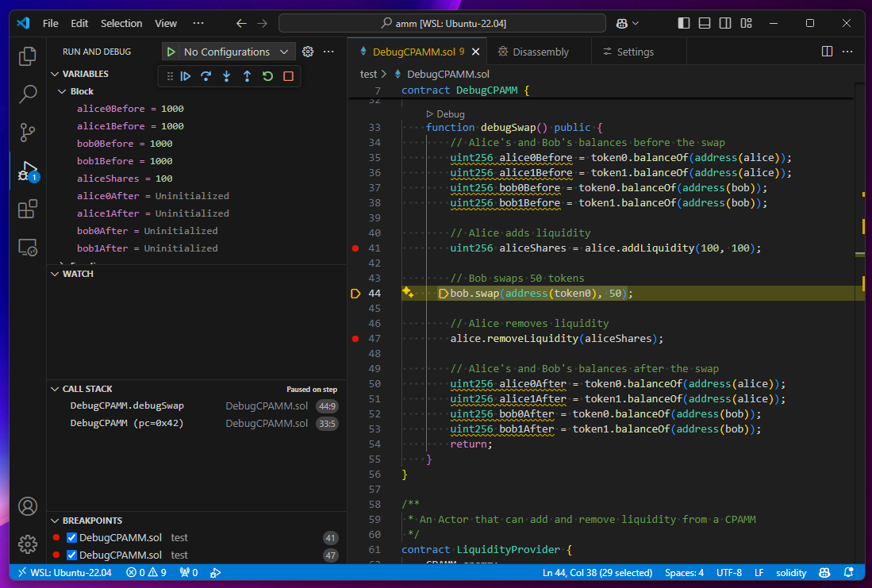This screenshot has width=872, height=588.
Task: Switch to the Disassembly tab
Action: tap(533, 52)
